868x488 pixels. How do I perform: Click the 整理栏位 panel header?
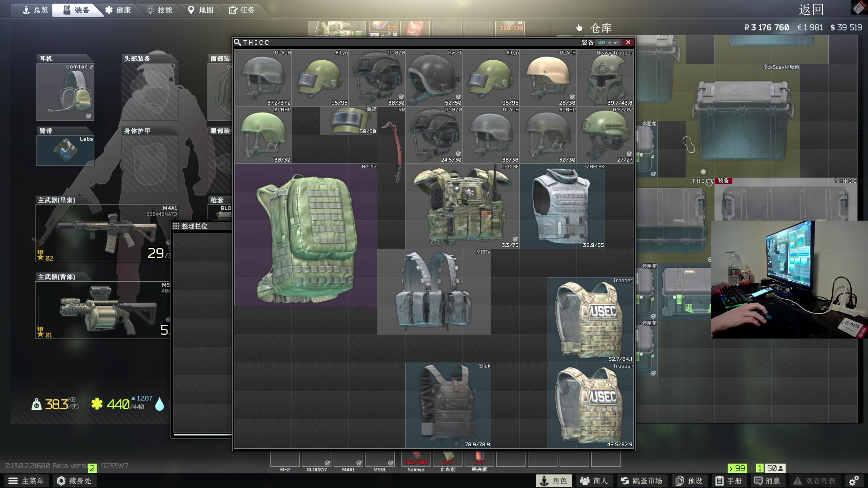click(202, 226)
